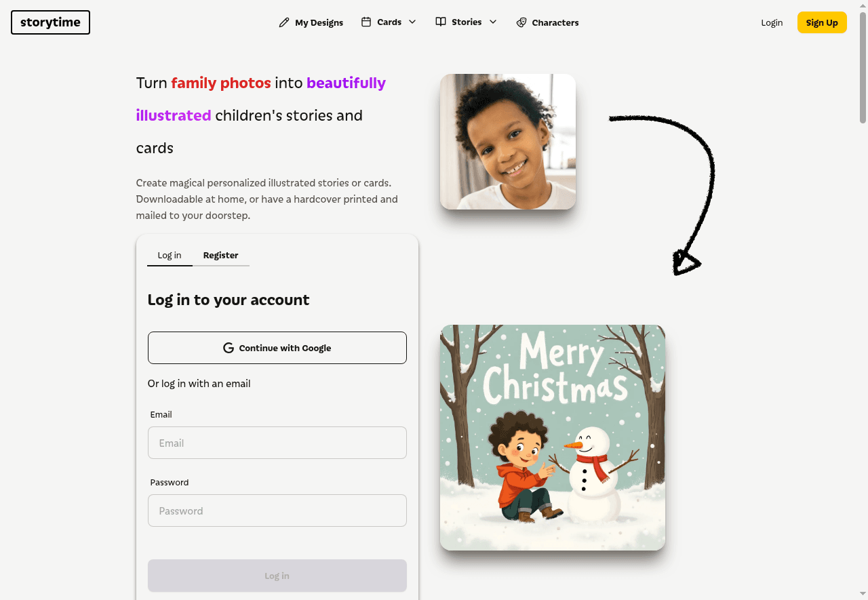868x600 pixels.
Task: Select the Log in tab
Action: 170,256
